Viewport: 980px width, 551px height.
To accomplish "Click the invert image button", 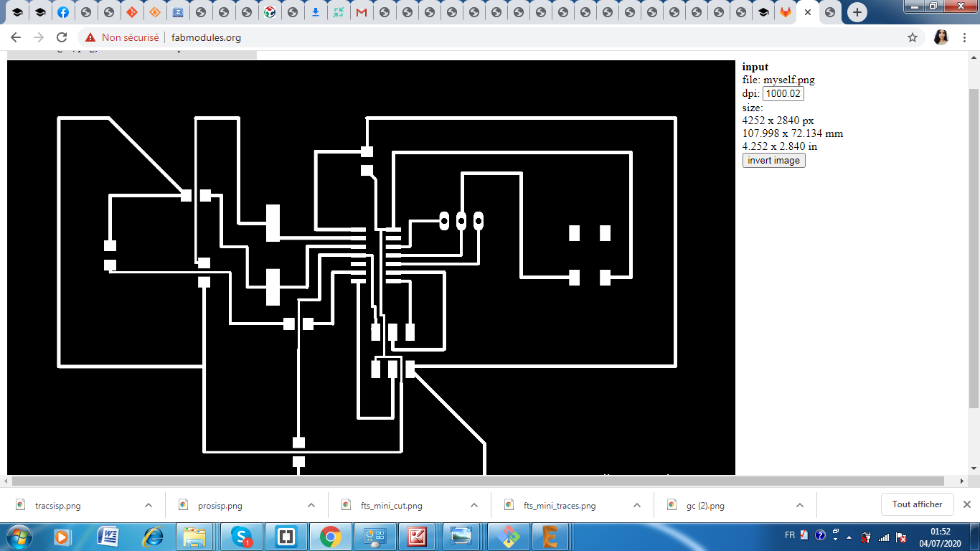I will point(774,161).
